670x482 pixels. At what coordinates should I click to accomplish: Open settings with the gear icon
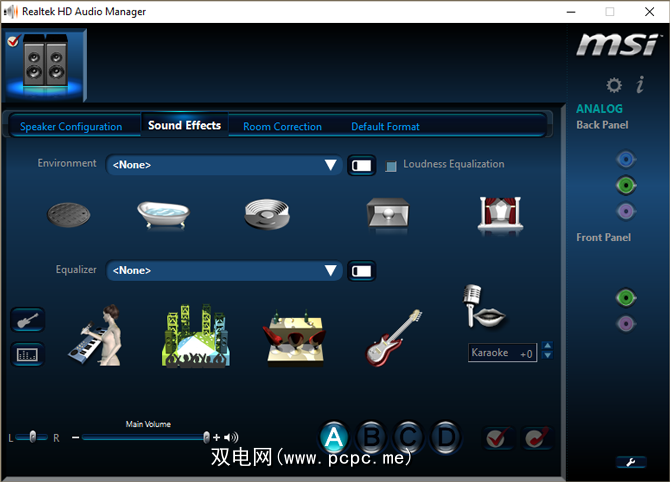(614, 85)
